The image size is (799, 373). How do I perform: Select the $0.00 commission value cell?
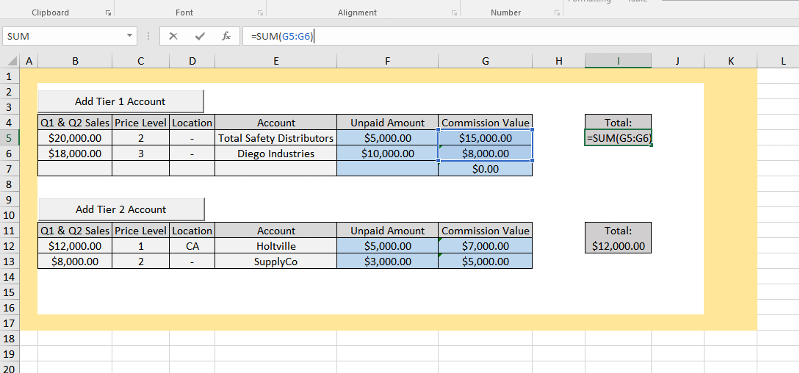pyautogui.click(x=485, y=169)
